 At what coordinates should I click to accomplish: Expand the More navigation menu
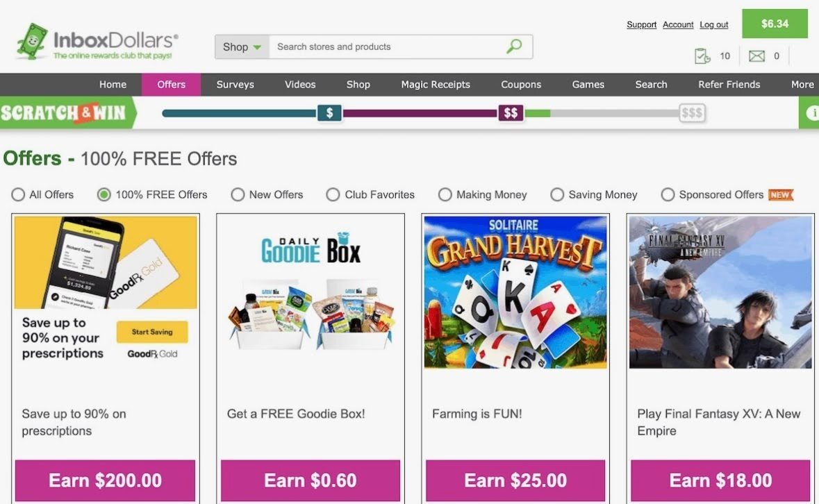tap(802, 85)
